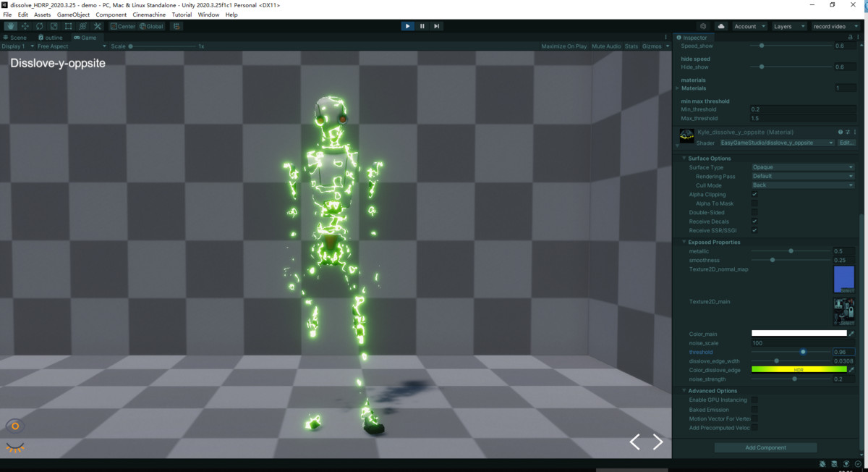
Task: Collapse the Exposed Properties section
Action: pos(684,242)
